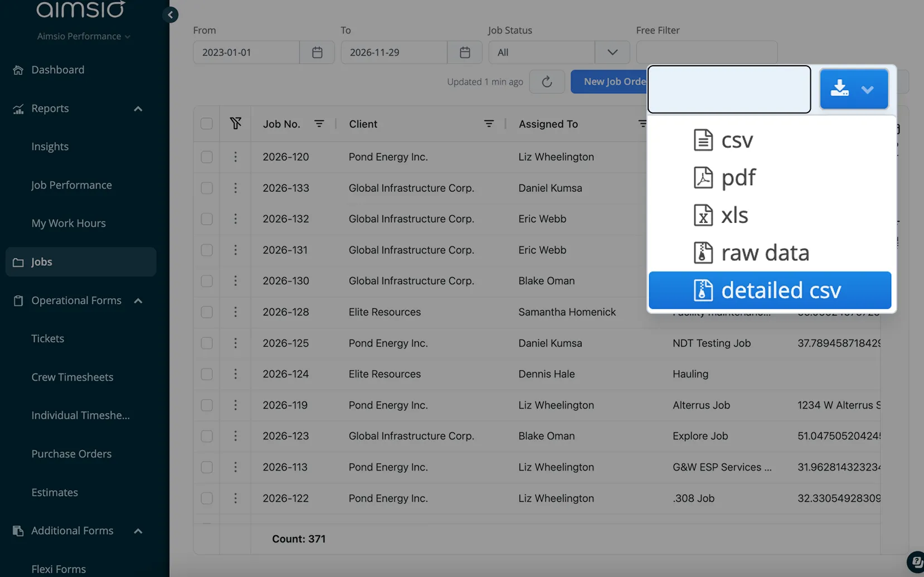The height and width of the screenshot is (577, 924).
Task: Choose xls export option
Action: point(770,215)
